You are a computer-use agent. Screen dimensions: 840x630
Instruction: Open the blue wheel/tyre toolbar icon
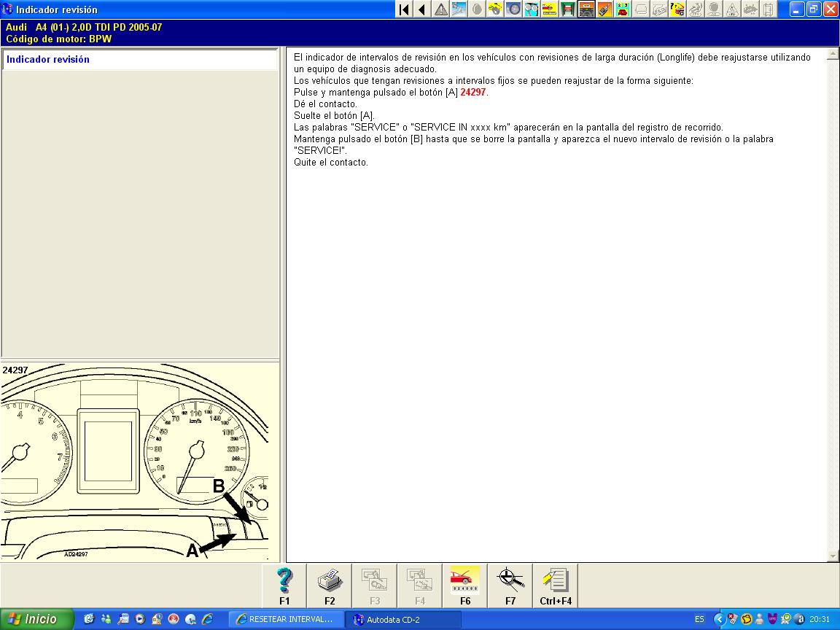tap(514, 9)
